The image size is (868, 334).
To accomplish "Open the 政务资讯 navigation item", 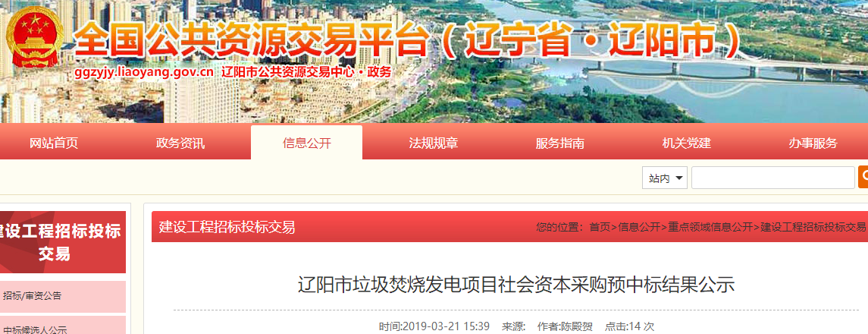I will click(180, 143).
